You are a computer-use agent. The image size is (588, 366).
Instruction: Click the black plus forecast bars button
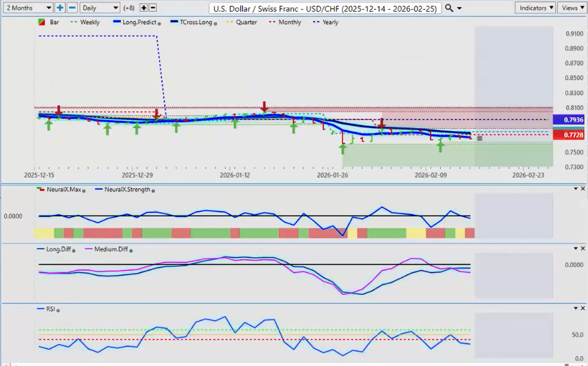(x=144, y=8)
